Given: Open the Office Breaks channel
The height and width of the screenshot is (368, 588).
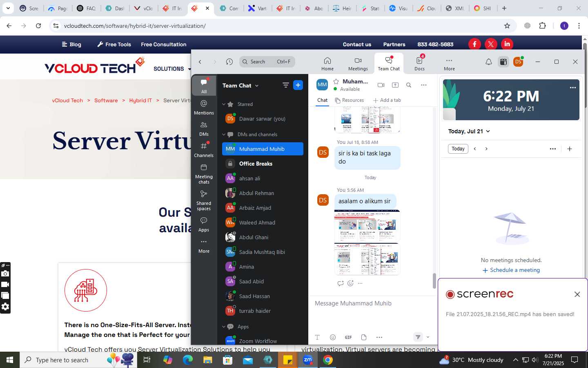Looking at the screenshot, I should [263, 164].
